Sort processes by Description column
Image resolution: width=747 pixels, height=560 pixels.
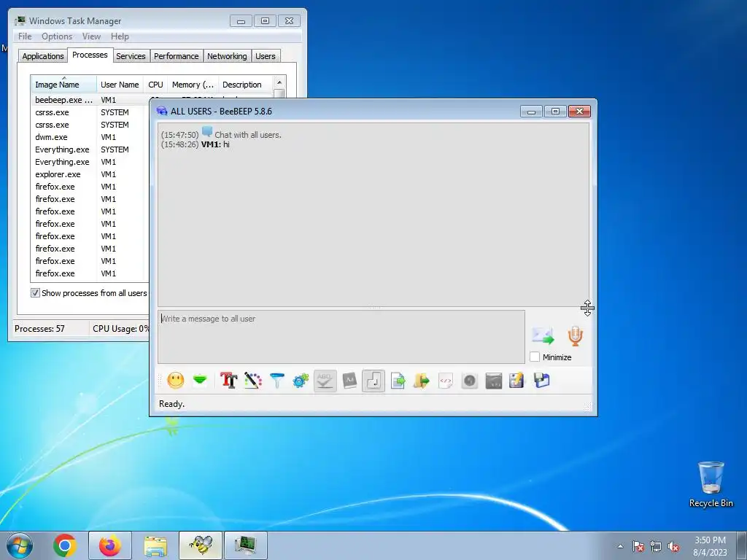pyautogui.click(x=245, y=85)
